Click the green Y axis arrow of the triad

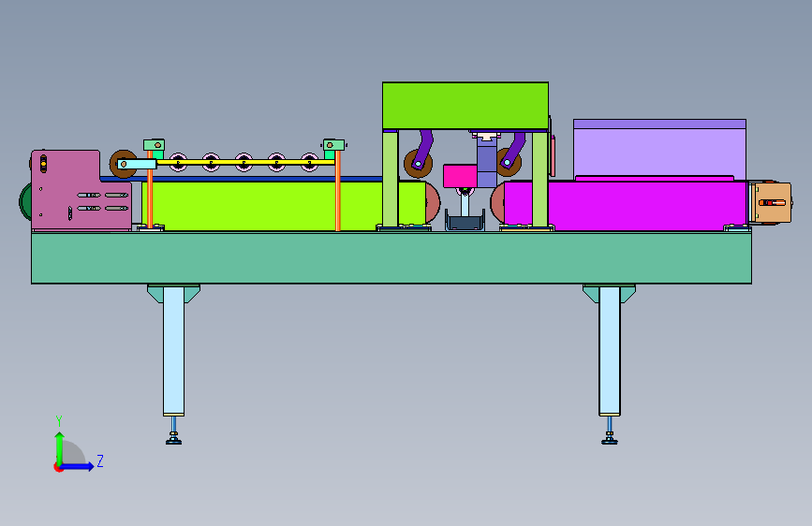click(x=60, y=448)
